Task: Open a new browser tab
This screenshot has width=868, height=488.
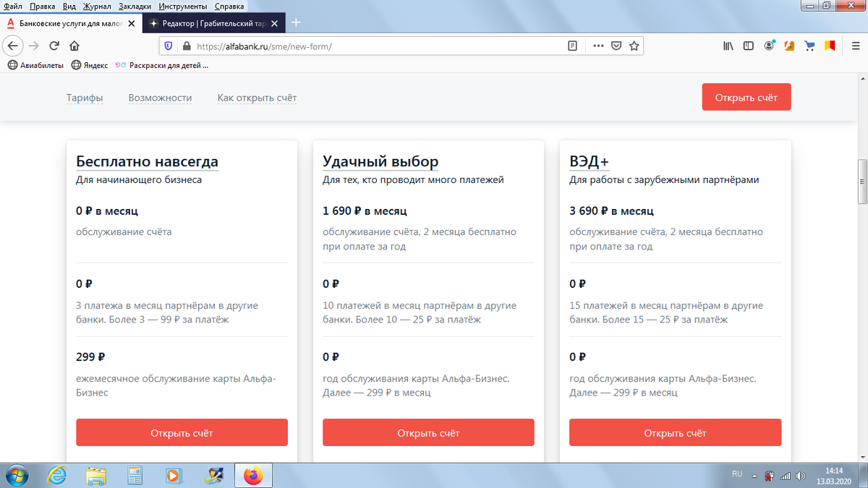Action: (296, 23)
